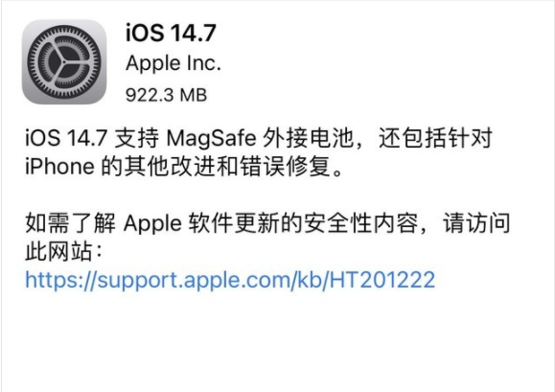This screenshot has width=555, height=392.
Task: Click the text 请访问 before the link
Action: (x=476, y=223)
